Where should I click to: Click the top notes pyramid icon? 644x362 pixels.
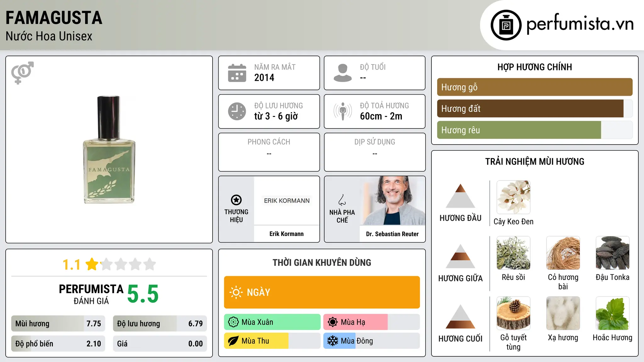coord(460,196)
